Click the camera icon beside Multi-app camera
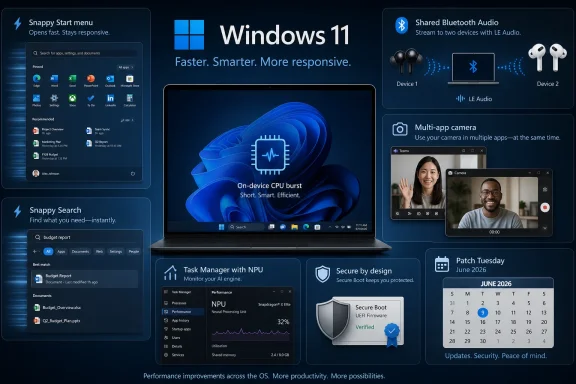The width and height of the screenshot is (576, 384). (x=400, y=129)
